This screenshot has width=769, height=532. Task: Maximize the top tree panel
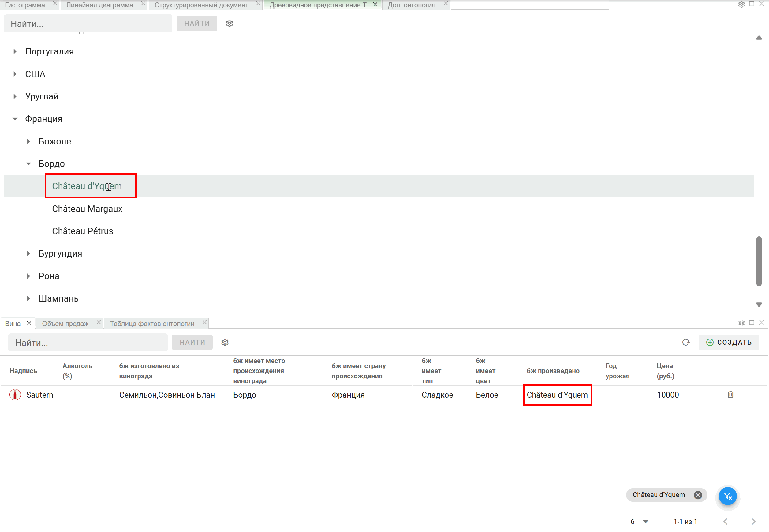752,4
